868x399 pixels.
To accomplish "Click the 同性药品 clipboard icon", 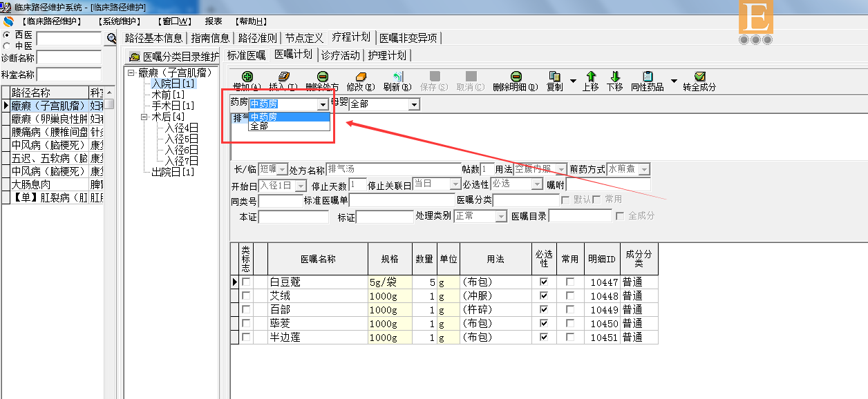I will 648,77.
